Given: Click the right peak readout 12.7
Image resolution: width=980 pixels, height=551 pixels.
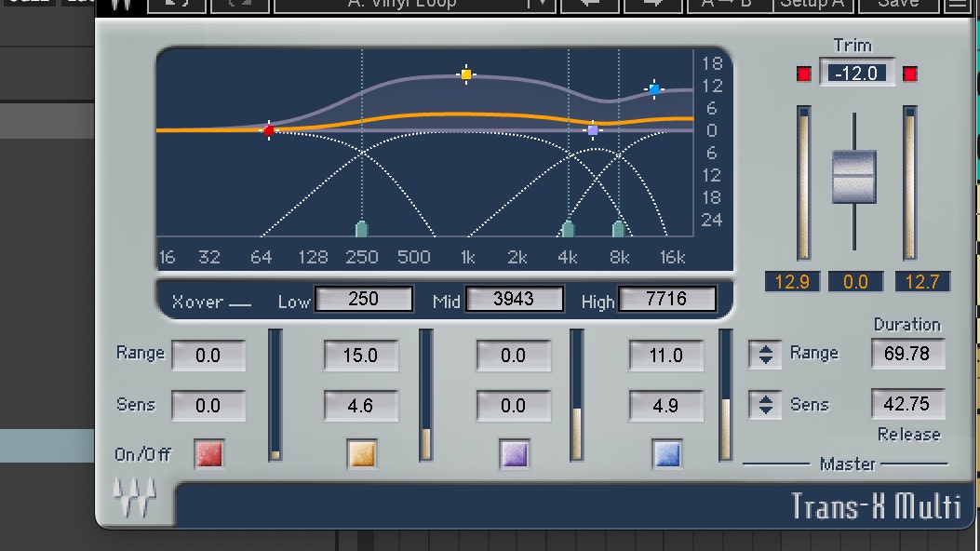Looking at the screenshot, I should (922, 282).
